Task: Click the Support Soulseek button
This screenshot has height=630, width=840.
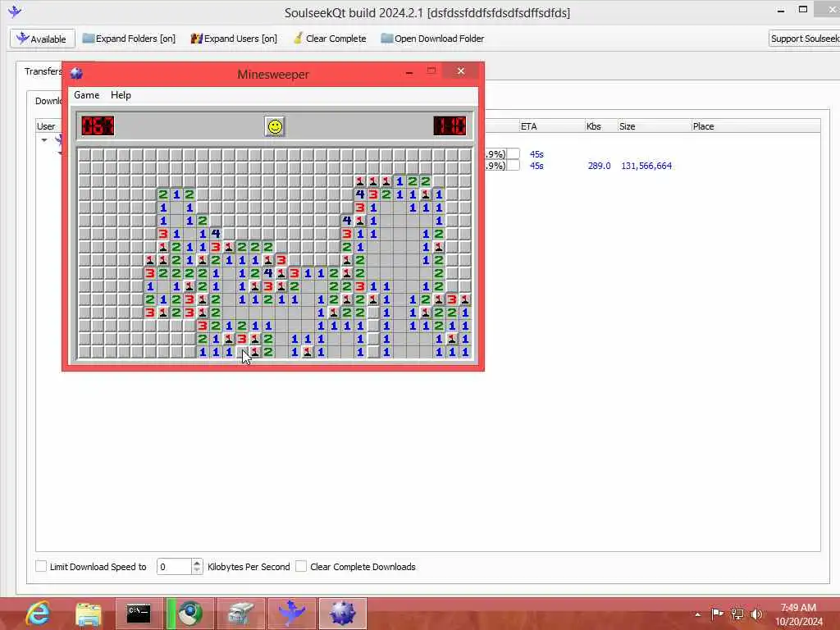Action: tap(804, 39)
